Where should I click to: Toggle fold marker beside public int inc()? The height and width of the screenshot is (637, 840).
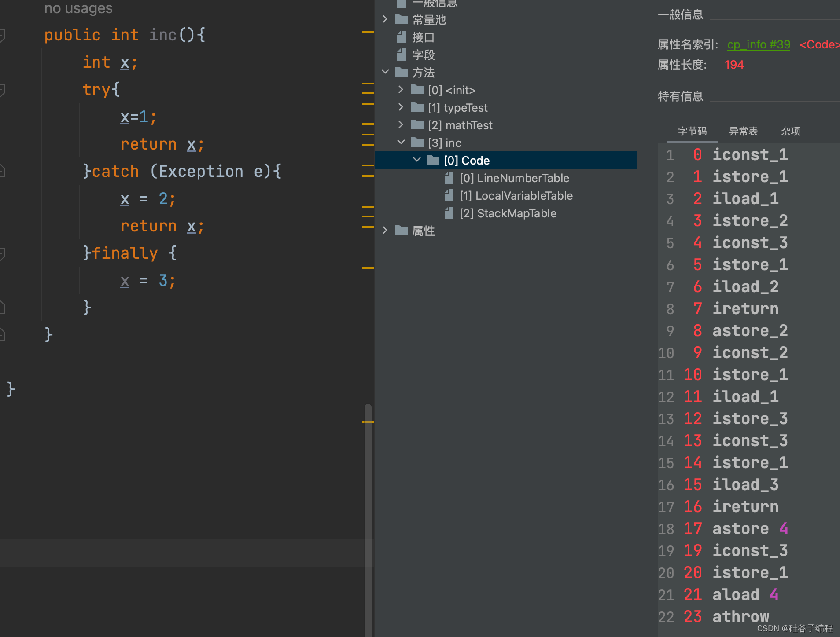tap(2, 35)
